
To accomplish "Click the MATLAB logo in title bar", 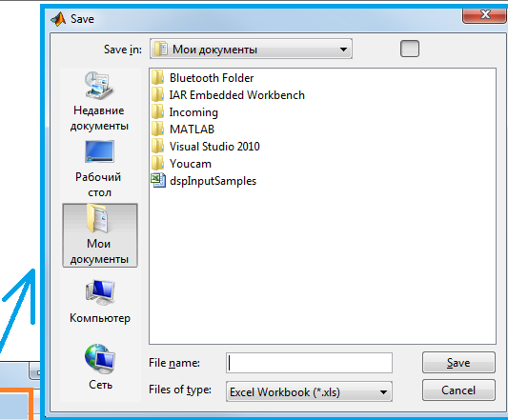I will 58,19.
